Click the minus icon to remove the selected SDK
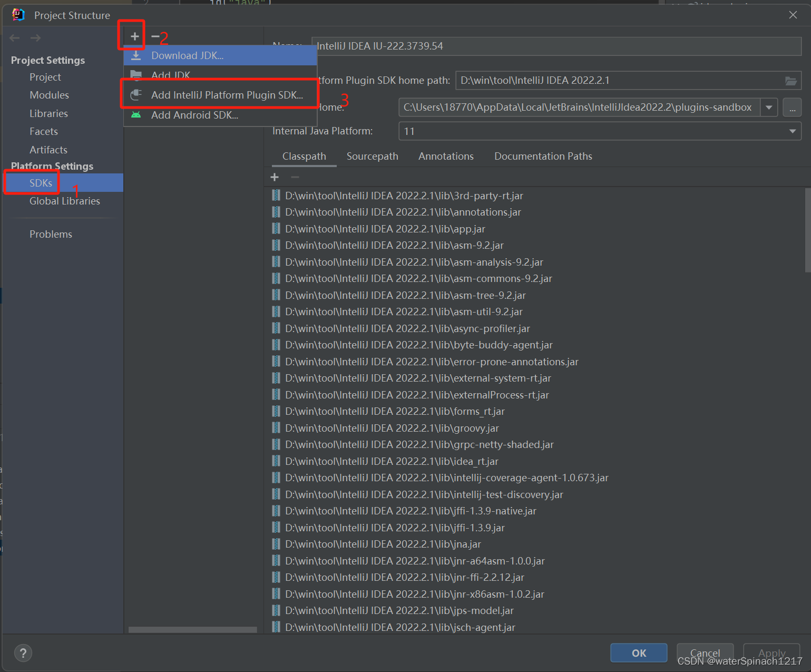The image size is (811, 672). click(155, 36)
